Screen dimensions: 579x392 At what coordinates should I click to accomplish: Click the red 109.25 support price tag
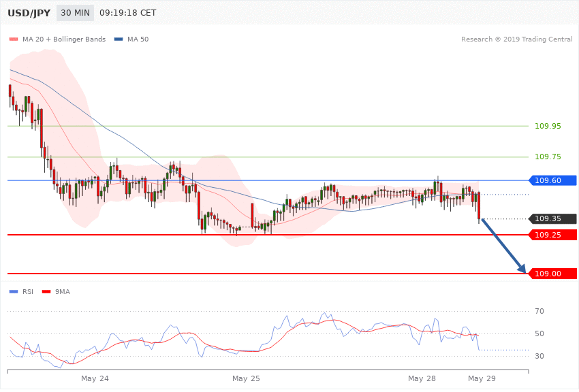pos(552,235)
